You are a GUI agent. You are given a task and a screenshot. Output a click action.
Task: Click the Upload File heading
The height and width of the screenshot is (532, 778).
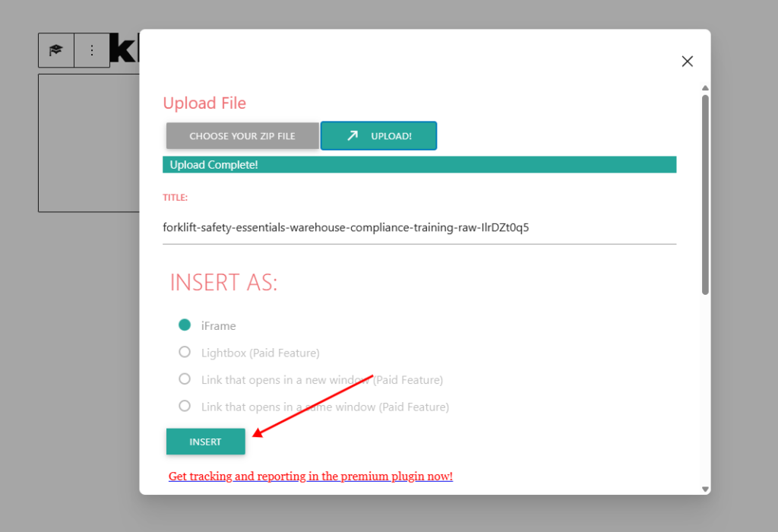[204, 103]
